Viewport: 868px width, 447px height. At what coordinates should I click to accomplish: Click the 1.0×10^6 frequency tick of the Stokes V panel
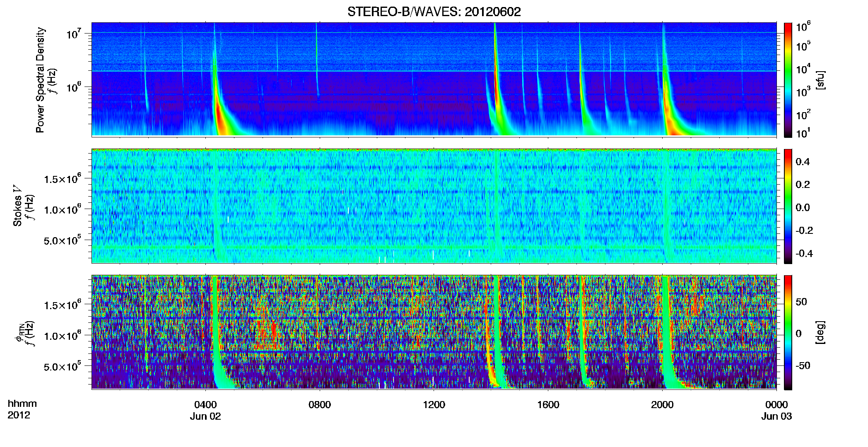(x=62, y=209)
